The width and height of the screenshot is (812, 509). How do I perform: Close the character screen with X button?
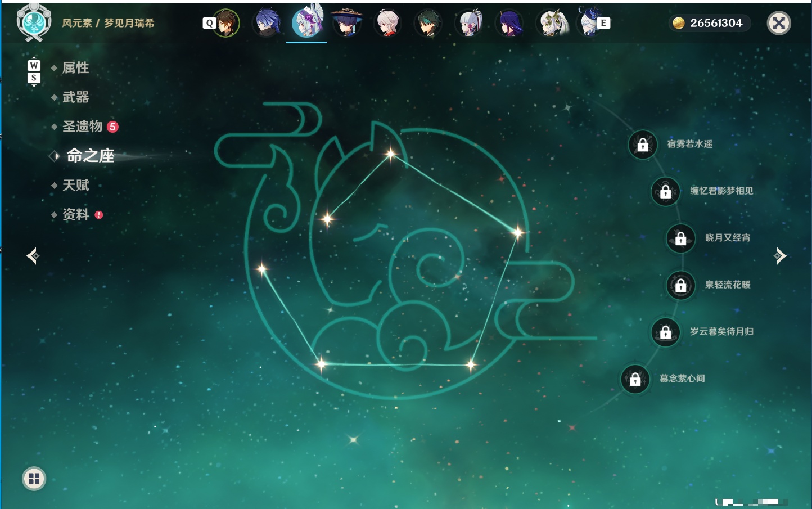tap(779, 23)
